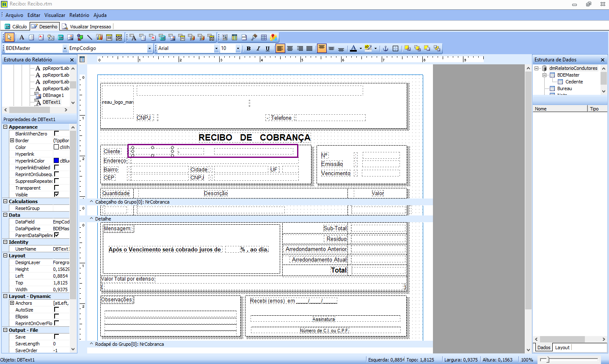Click the Bold formatting button
The width and height of the screenshot is (609, 364).
pos(248,49)
